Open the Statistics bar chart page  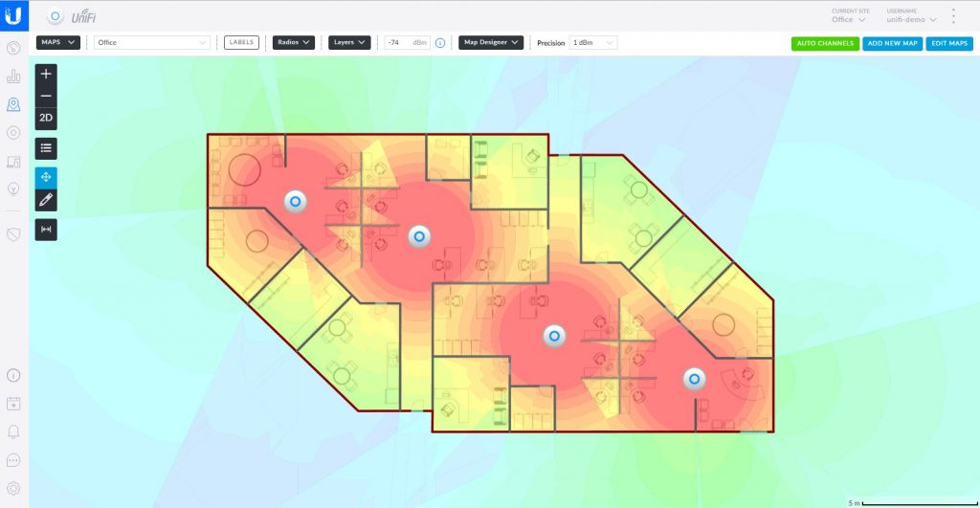(x=13, y=77)
